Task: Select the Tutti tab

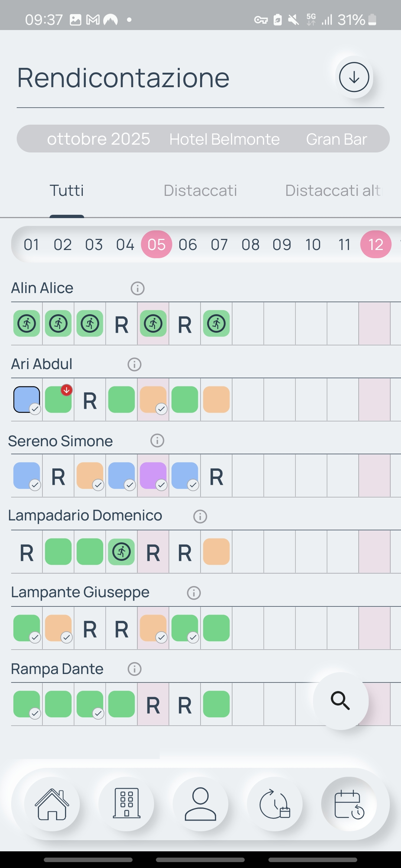Action: tap(67, 191)
